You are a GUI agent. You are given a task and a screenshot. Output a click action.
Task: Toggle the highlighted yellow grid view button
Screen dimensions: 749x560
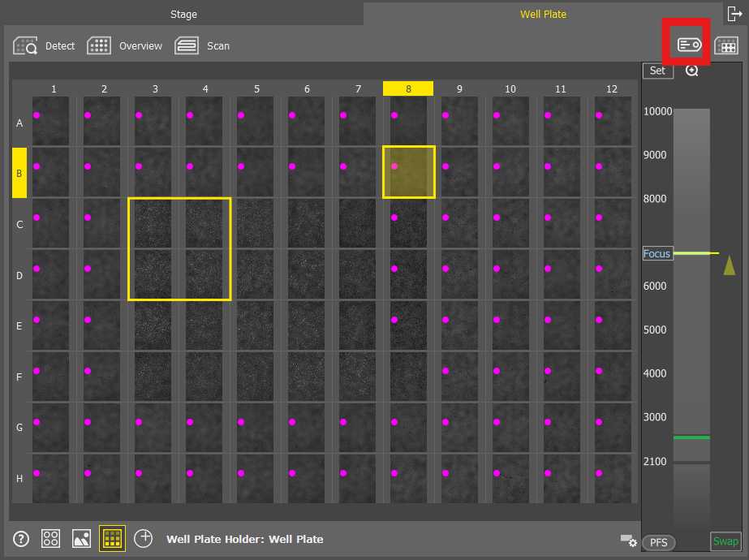coord(112,538)
